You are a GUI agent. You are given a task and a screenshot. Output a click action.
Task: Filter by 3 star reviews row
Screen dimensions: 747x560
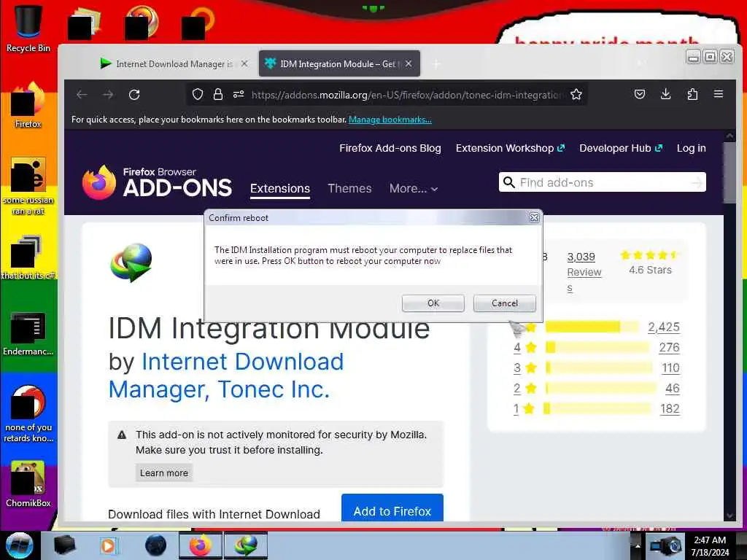click(x=597, y=368)
